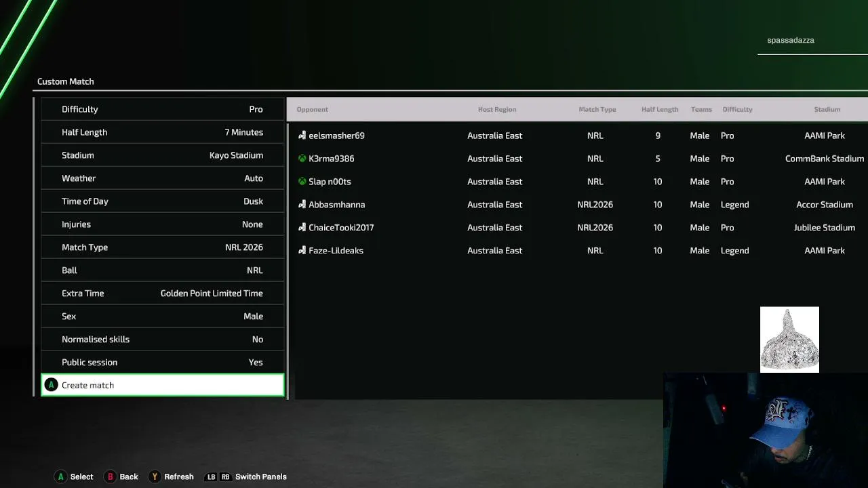Click Australia East in Faze-Lildeaks's row
Viewport: 868px width, 488px height.
[494, 251]
